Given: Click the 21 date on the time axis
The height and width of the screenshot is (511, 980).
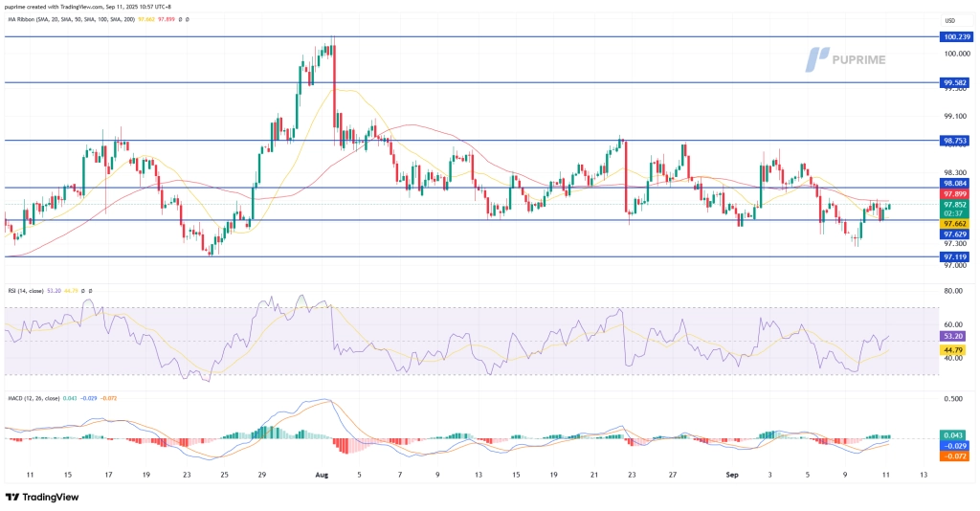Looking at the screenshot, I should point(593,475).
